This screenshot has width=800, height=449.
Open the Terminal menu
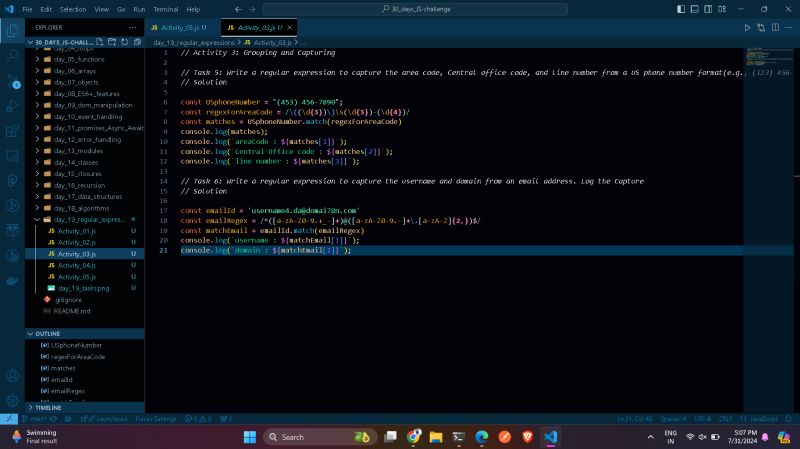[166, 9]
